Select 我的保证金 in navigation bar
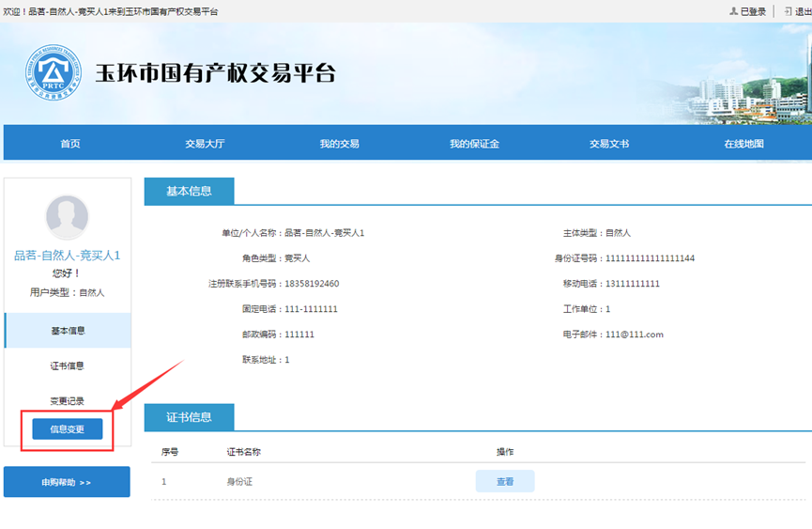Image resolution: width=812 pixels, height=529 pixels. click(474, 144)
